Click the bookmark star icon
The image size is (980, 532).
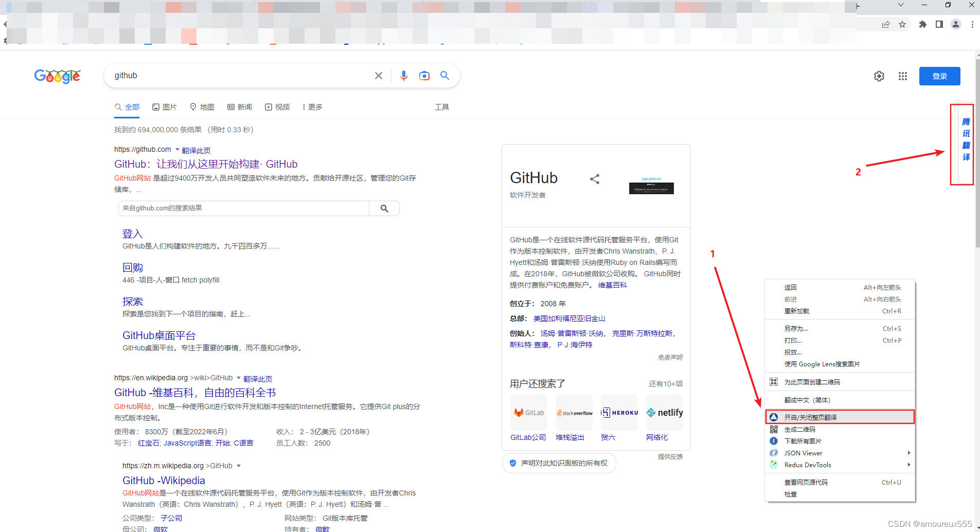tap(903, 24)
